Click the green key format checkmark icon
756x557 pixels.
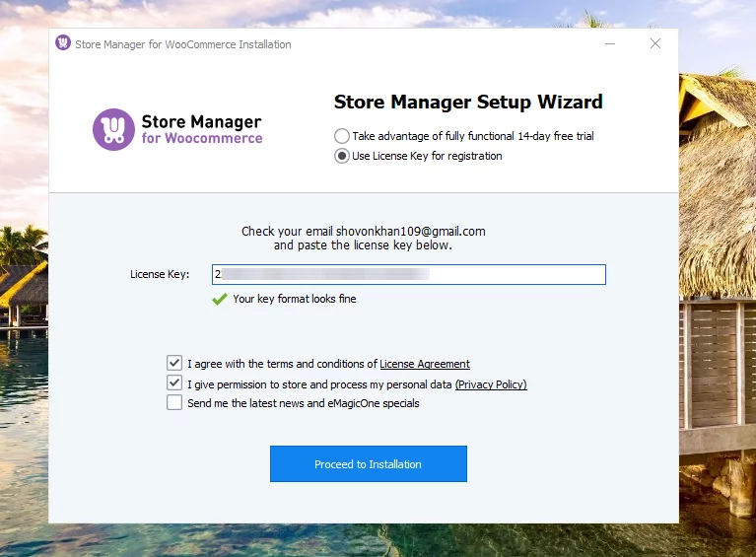(x=220, y=299)
